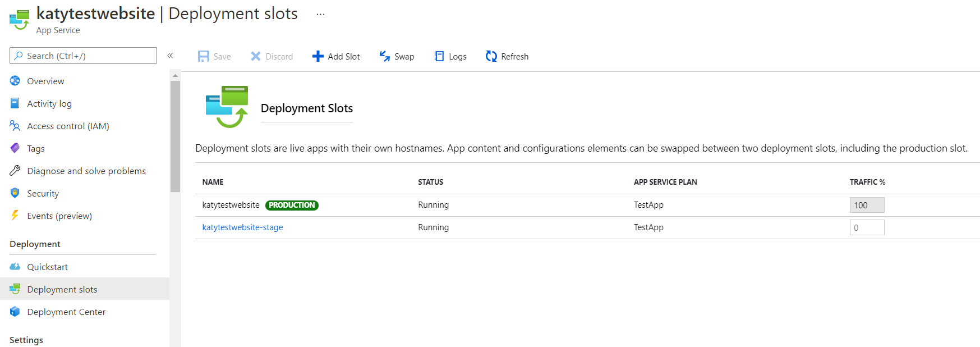The width and height of the screenshot is (980, 347).
Task: Click the Add Slot plus icon
Action: [318, 56]
